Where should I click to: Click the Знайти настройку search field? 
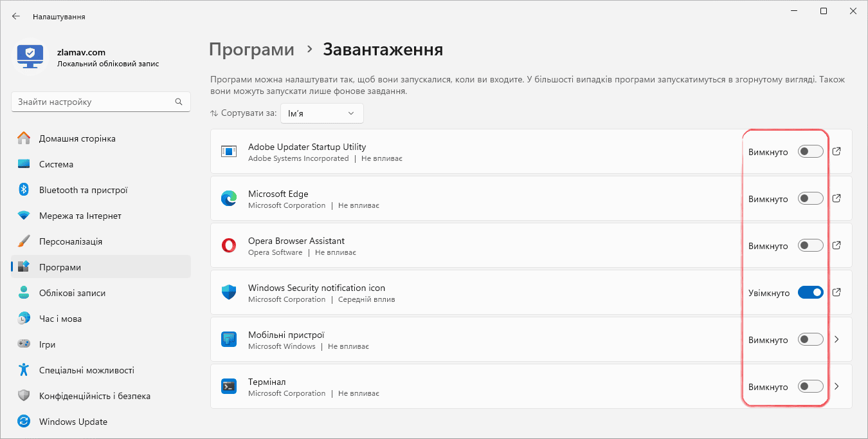tap(101, 102)
